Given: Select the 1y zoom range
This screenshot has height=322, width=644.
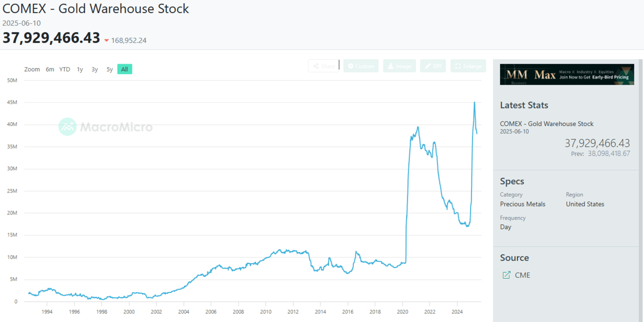Looking at the screenshot, I should (x=80, y=69).
